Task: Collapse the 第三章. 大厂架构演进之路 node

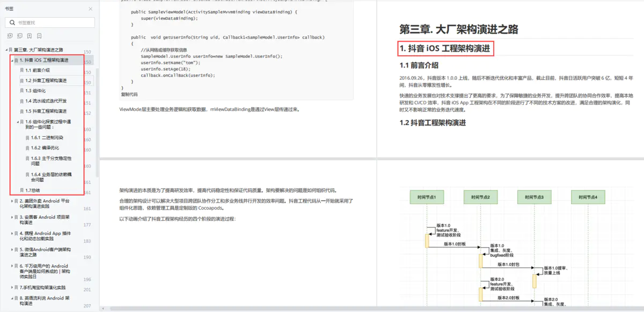Action: click(5, 50)
